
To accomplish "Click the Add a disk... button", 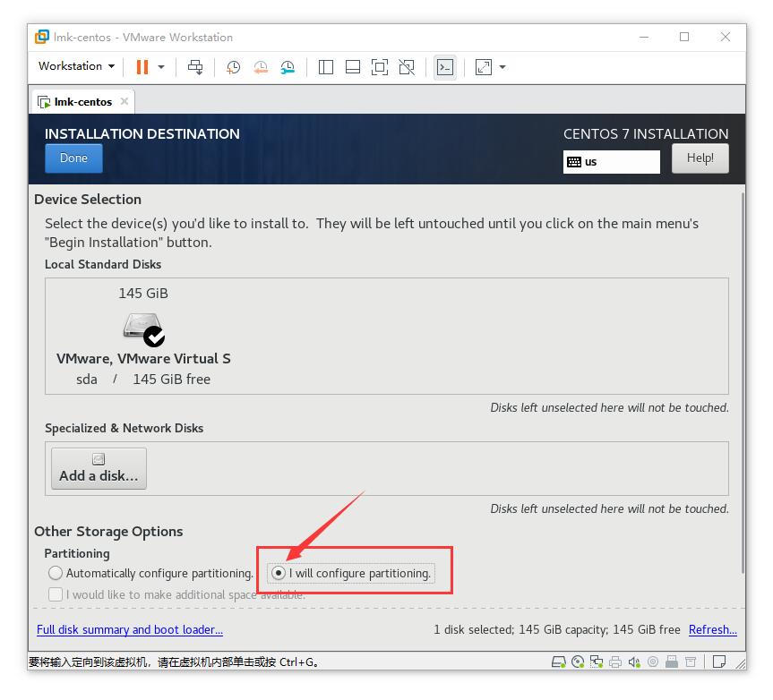I will point(99,468).
